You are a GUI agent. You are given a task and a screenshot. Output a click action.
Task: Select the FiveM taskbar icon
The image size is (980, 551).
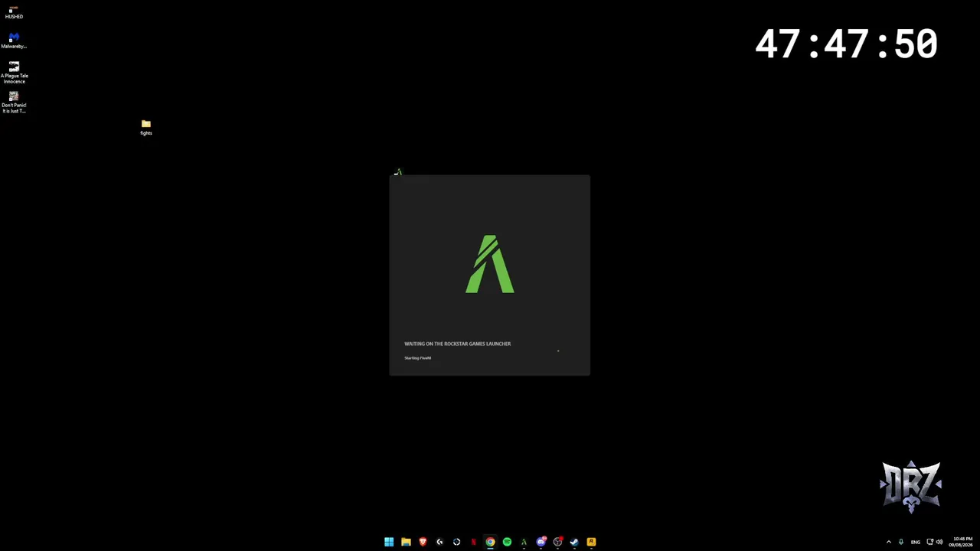pyautogui.click(x=524, y=542)
